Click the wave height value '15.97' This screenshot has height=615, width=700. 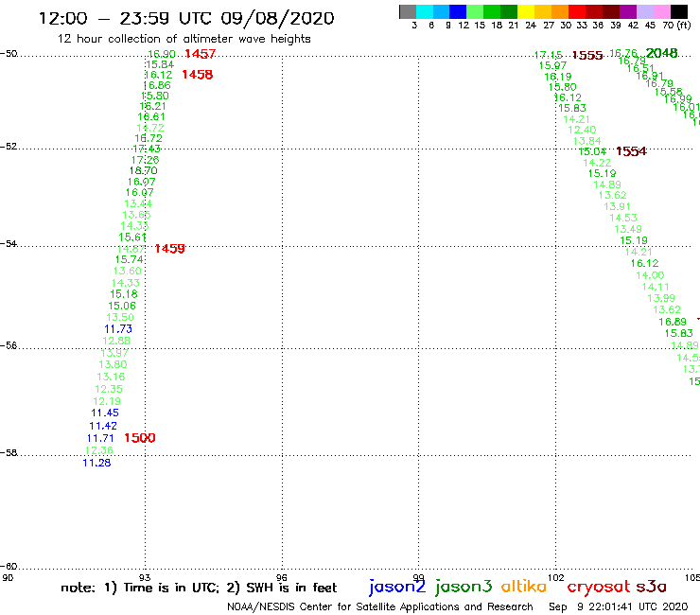552,65
